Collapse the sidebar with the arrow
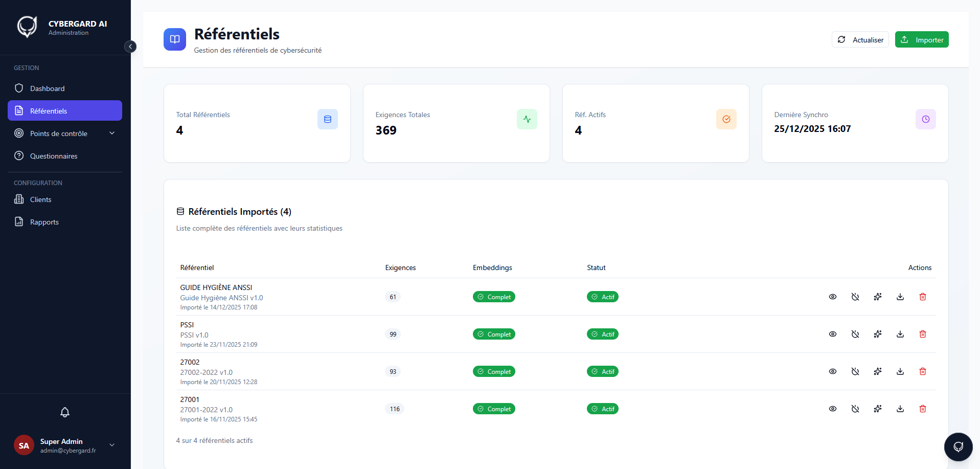The image size is (980, 469). tap(130, 47)
